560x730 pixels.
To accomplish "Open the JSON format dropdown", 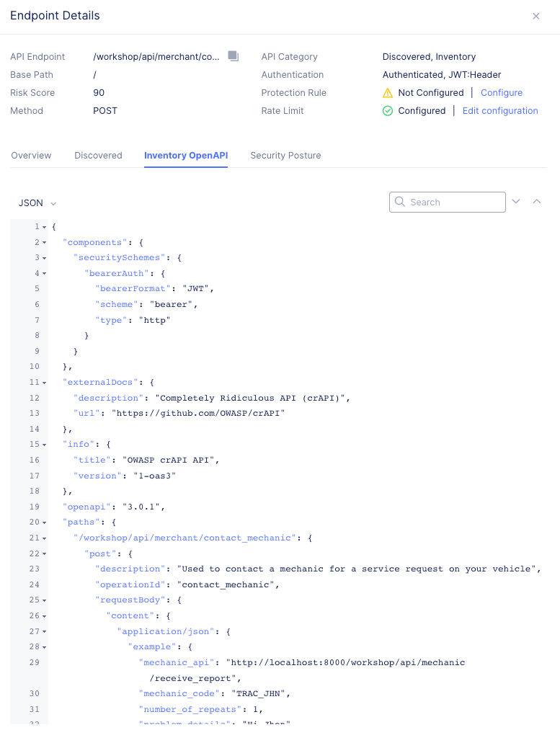I will (x=37, y=202).
